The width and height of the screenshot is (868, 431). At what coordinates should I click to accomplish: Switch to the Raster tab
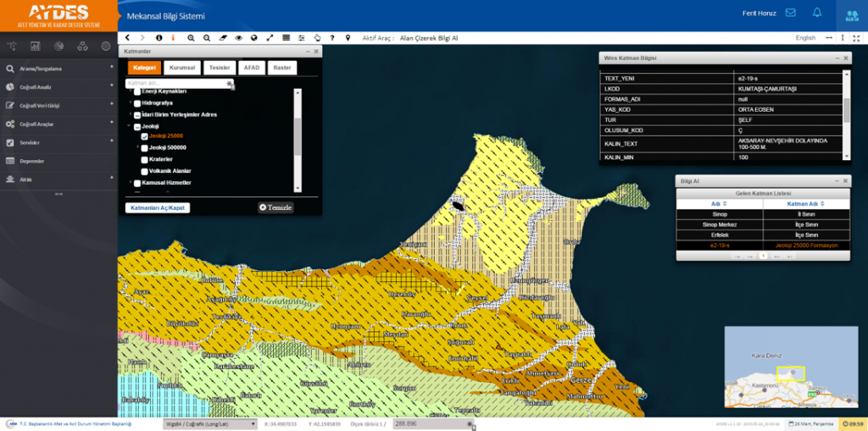click(282, 68)
